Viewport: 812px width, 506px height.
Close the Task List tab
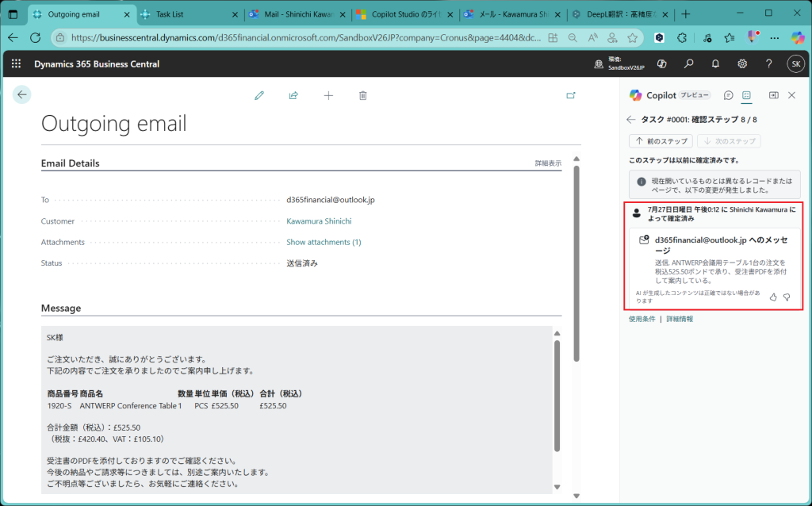click(235, 14)
